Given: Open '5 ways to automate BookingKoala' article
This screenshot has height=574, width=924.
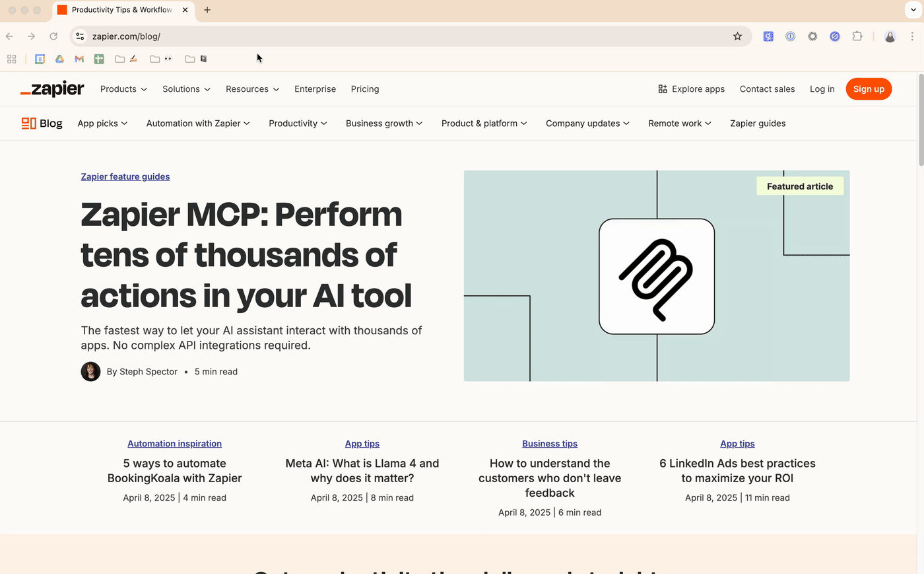Looking at the screenshot, I should [174, 471].
